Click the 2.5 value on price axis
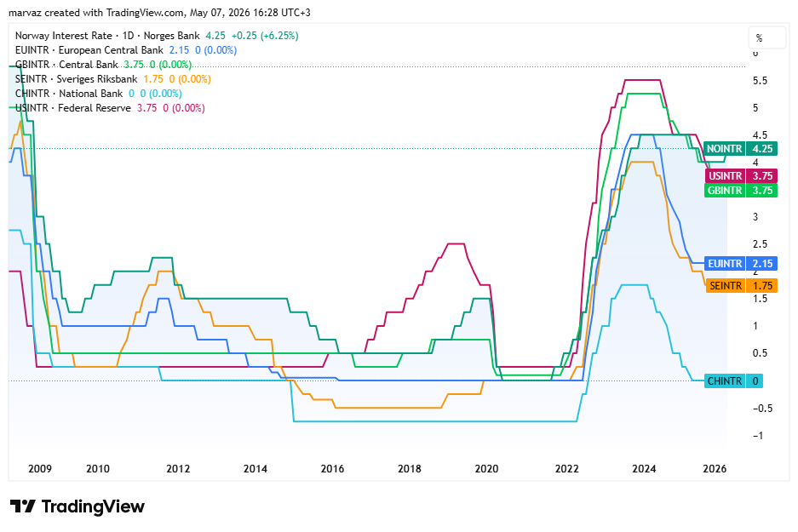798x532 pixels. tap(760, 244)
